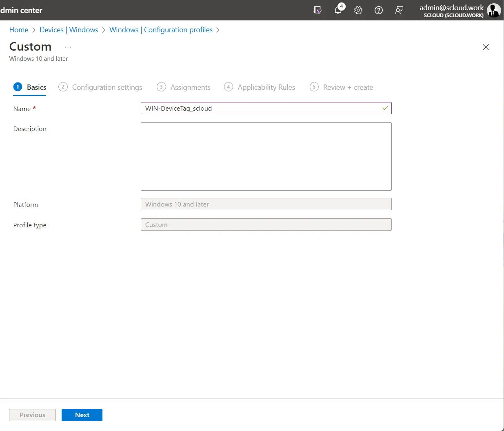Viewport: 504px width, 431px height.
Task: Click the Profile type label
Action: tap(30, 225)
